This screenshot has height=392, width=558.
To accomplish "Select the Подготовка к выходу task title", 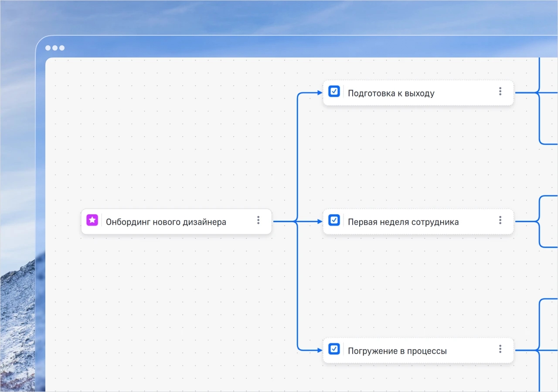I will coord(391,93).
